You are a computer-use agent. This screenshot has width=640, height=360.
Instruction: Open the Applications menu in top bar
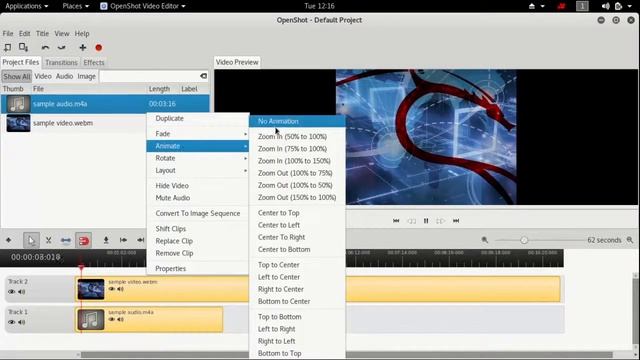(27, 6)
